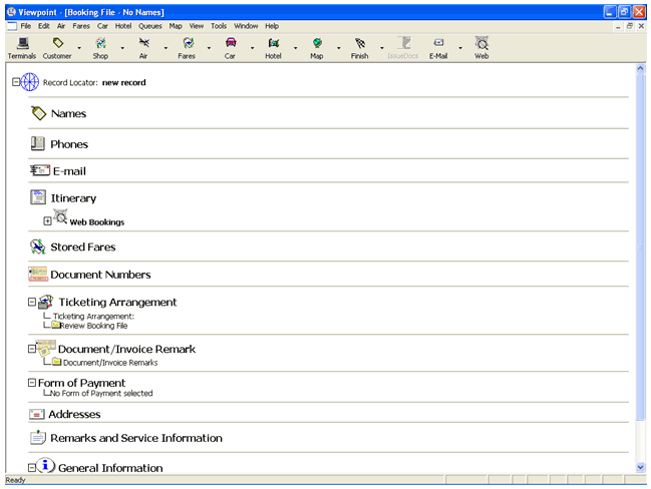Click the Customer tag icon in toolbar
Viewport: 651px width, 489px height.
coord(58,43)
